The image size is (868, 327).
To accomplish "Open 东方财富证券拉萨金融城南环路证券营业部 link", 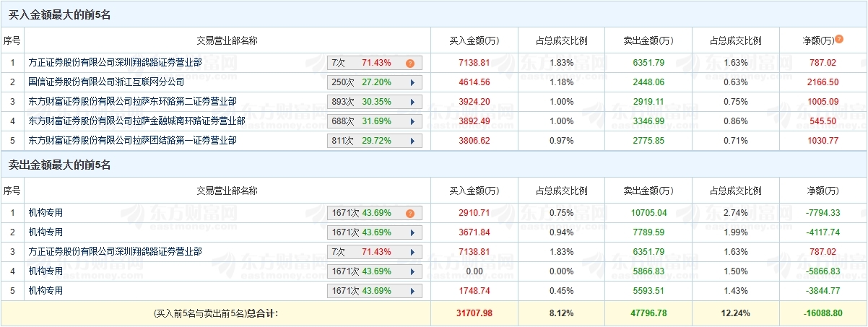I will [x=136, y=121].
